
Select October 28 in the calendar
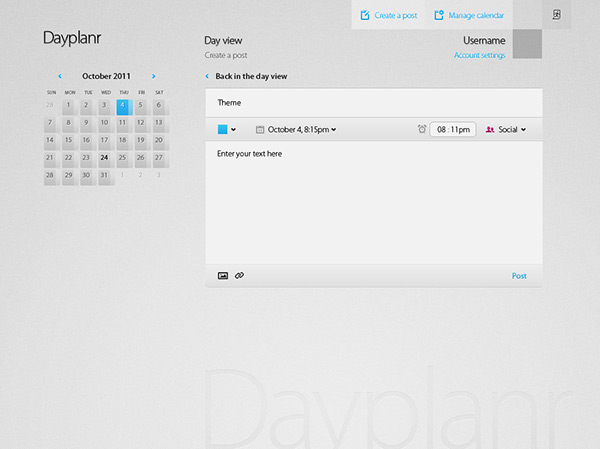pos(51,177)
